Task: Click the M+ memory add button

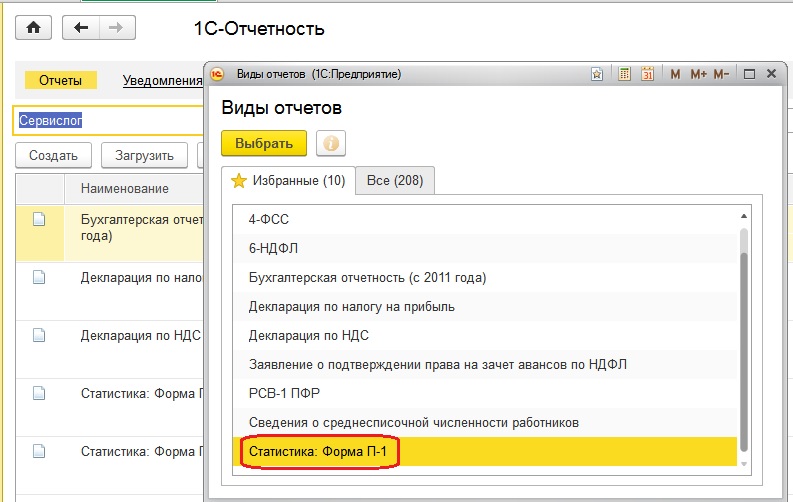Action: (x=698, y=74)
